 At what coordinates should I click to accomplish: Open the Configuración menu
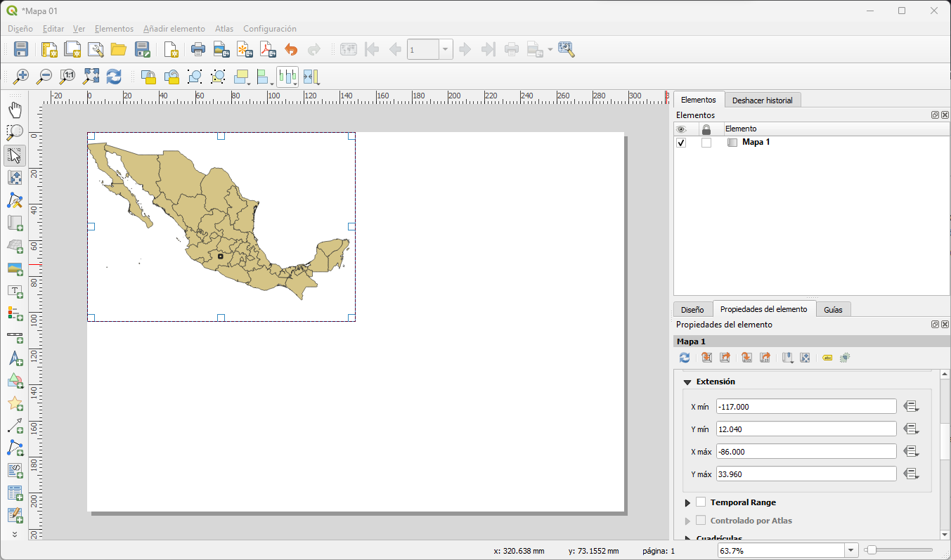270,29
